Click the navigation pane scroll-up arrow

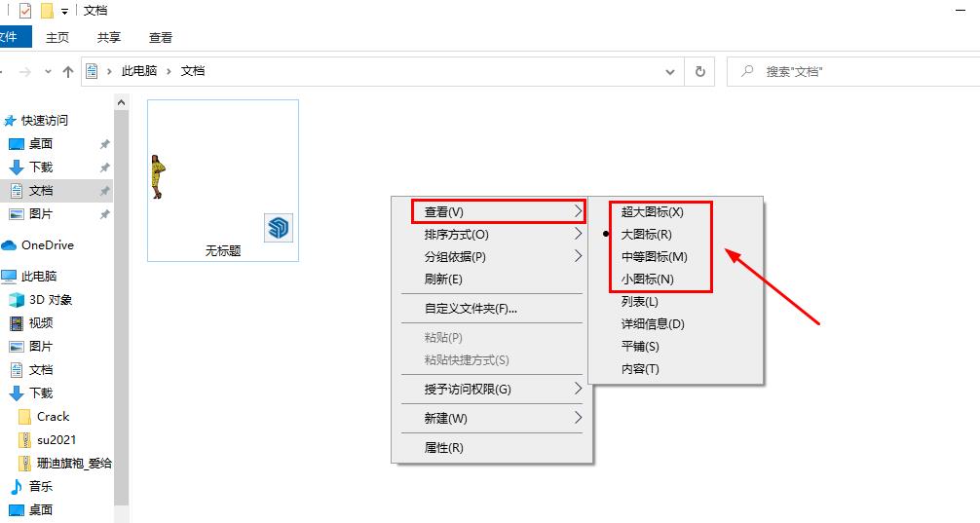pyautogui.click(x=121, y=102)
